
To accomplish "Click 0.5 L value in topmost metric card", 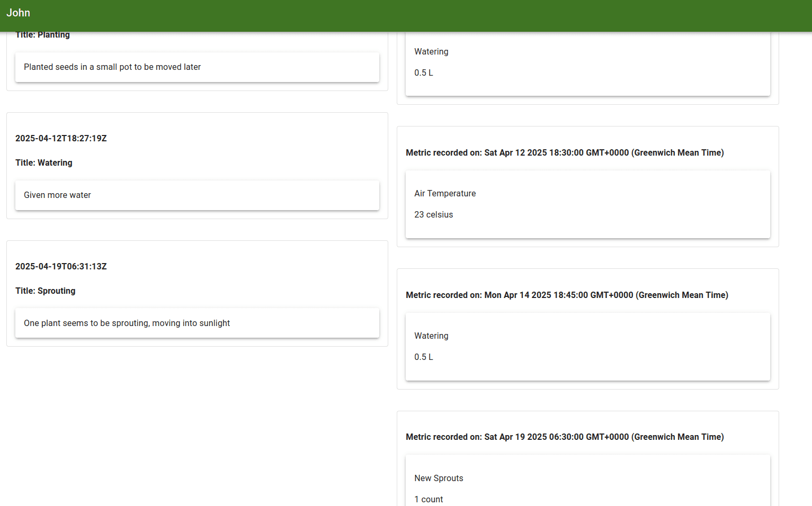I will pos(424,73).
